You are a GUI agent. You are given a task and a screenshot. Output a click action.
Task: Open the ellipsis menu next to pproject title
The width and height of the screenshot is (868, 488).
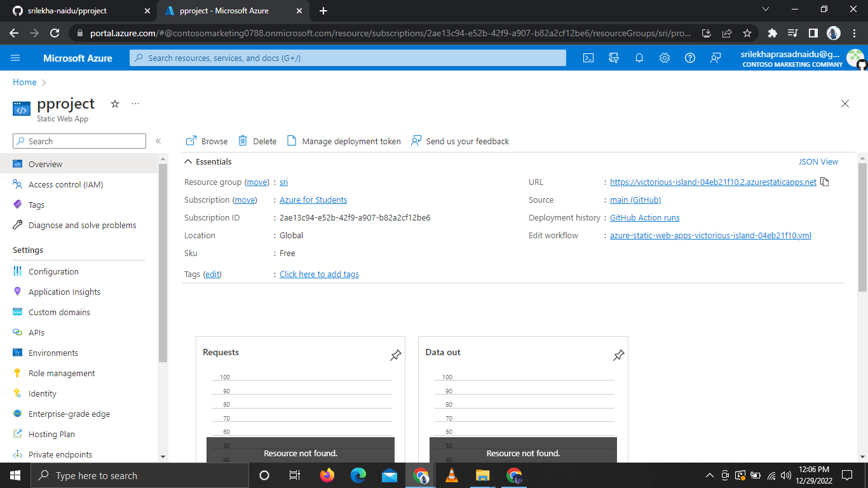135,104
